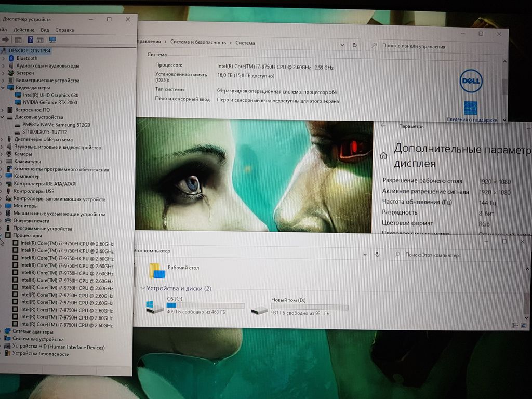The image size is (532, 399).
Task: Click the OS (C:) drive usage bar
Action: pos(205,305)
